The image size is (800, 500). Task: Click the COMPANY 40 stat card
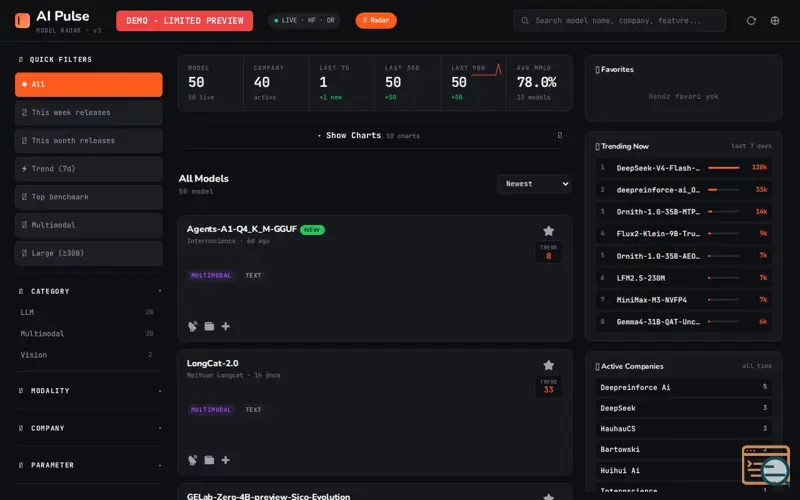point(276,83)
